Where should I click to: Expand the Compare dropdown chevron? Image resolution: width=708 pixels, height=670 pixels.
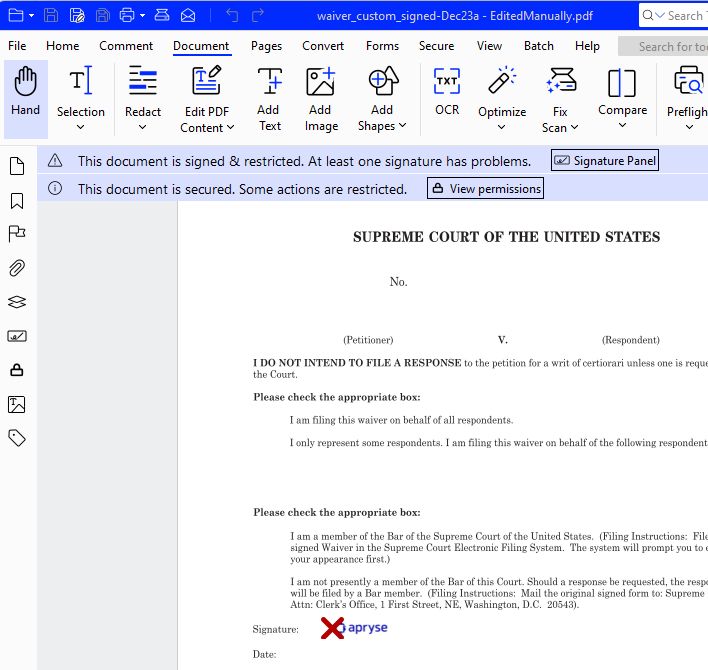(x=622, y=125)
